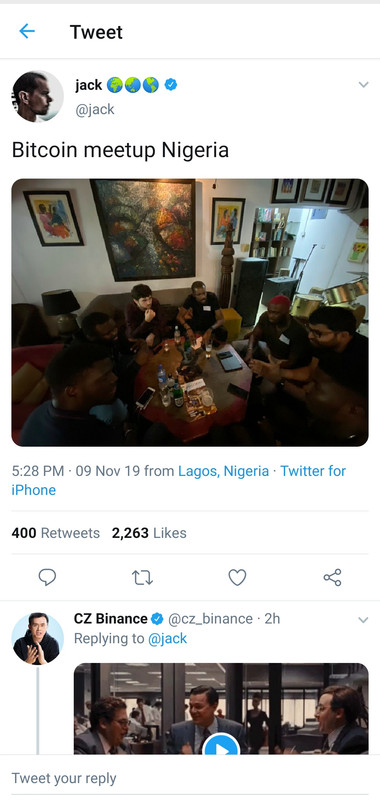Viewport: 380px width, 800px height.
Task: Open the Lagos, Nigeria location link
Action: click(223, 471)
